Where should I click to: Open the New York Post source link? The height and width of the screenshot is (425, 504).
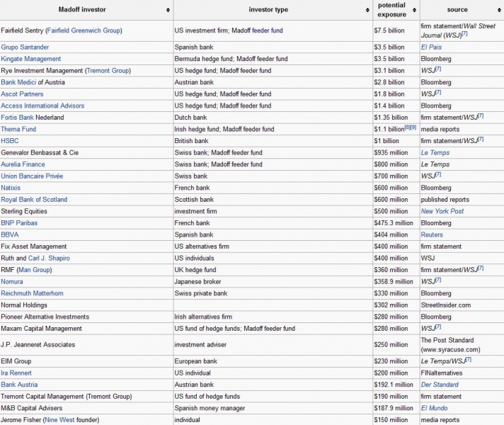pos(442,211)
